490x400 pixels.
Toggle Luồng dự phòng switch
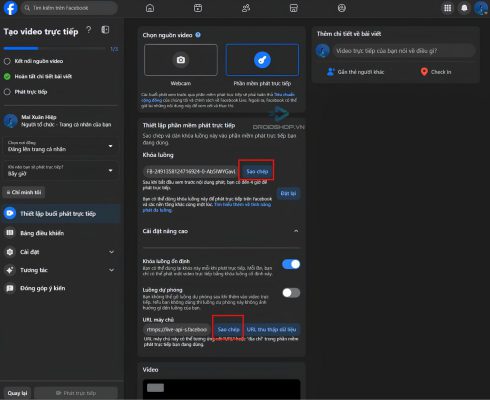pyautogui.click(x=291, y=293)
